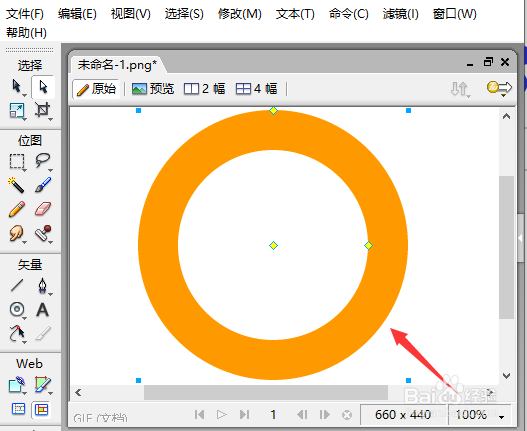Screen dimensions: 527x431
Task: Open the 窗口(W) menu
Action: [x=454, y=14]
